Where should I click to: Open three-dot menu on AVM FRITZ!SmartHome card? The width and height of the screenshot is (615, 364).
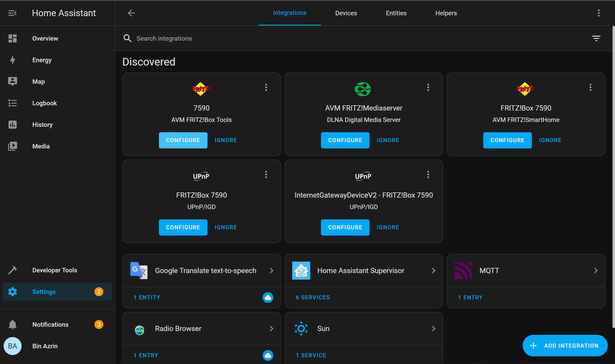[x=590, y=88]
